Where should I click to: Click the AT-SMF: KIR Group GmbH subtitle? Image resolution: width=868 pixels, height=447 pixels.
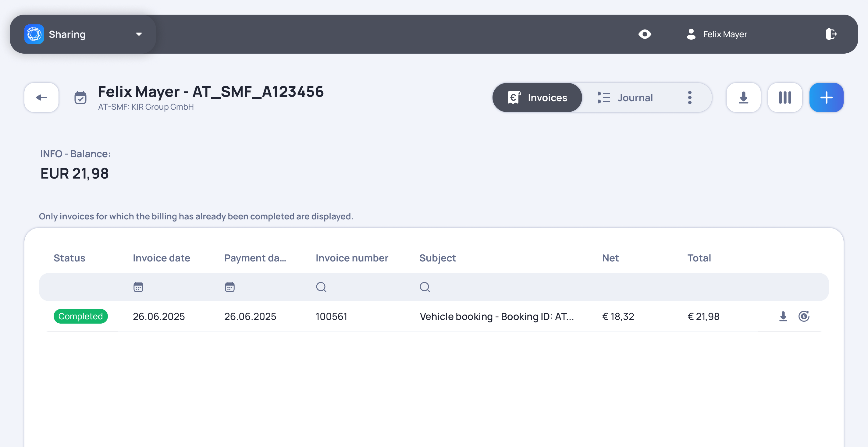pyautogui.click(x=146, y=107)
